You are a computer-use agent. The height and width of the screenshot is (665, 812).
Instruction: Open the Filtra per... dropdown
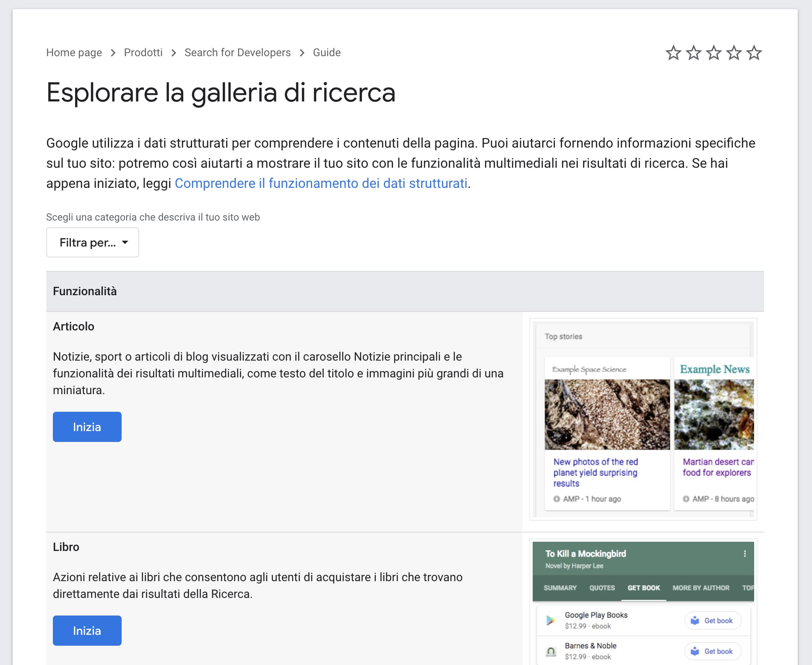93,242
